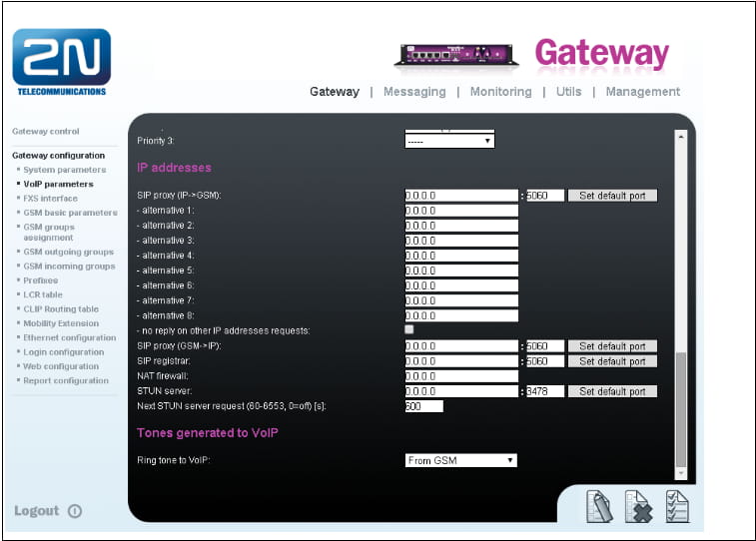Open LCR table page
The image size is (756, 541).
tap(43, 294)
